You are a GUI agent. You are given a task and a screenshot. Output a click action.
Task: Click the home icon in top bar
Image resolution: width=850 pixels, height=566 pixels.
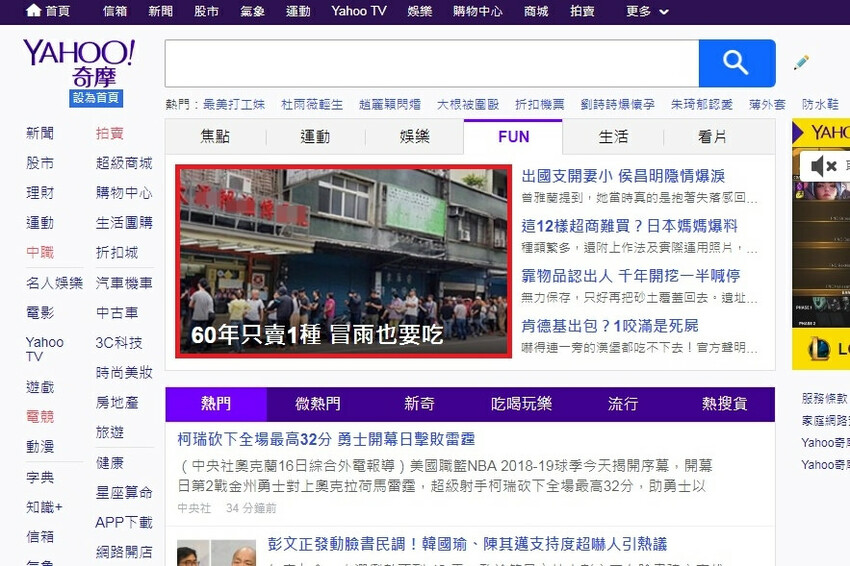34,11
